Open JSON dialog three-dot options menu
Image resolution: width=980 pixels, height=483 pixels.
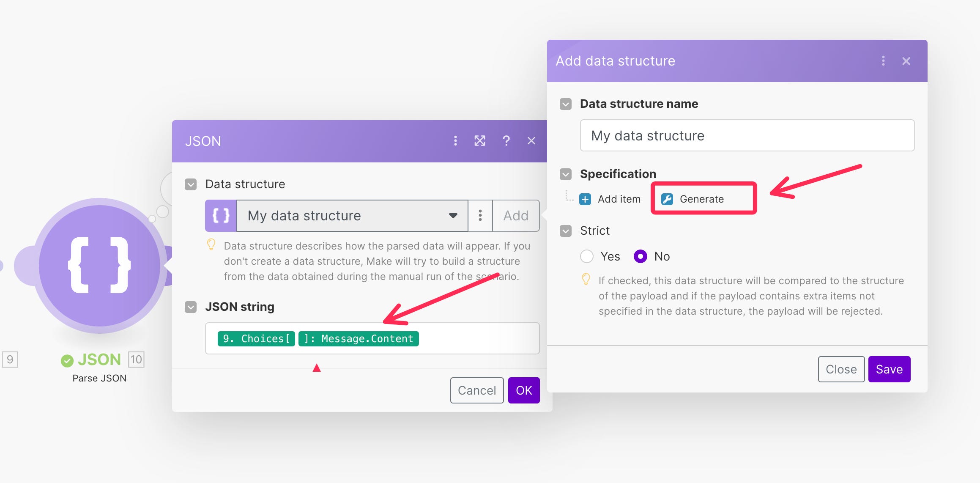click(455, 141)
